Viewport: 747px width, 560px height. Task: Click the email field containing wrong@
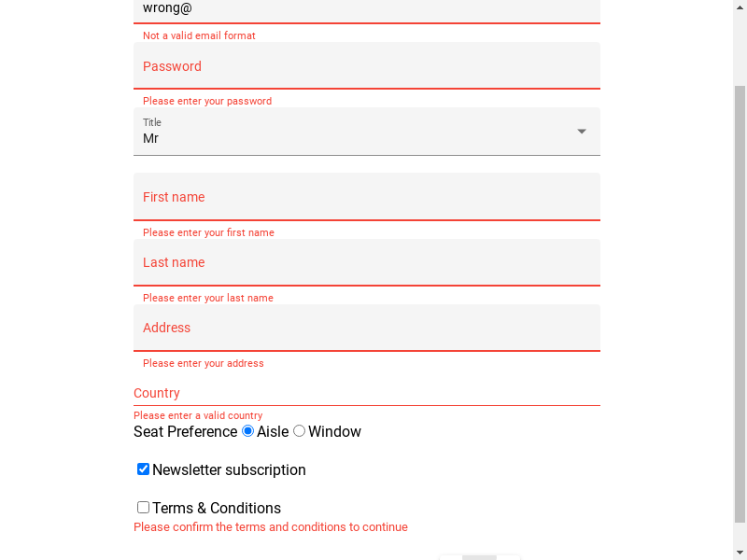click(367, 10)
